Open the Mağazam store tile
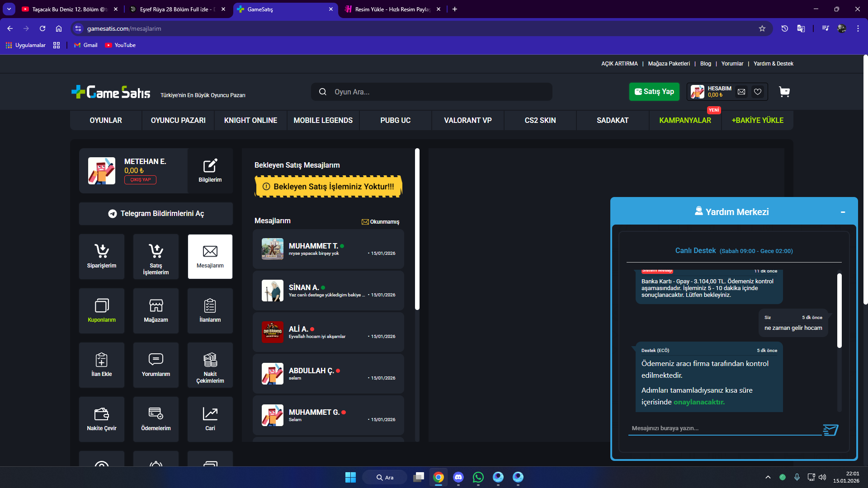This screenshot has height=488, width=868. coord(156,310)
